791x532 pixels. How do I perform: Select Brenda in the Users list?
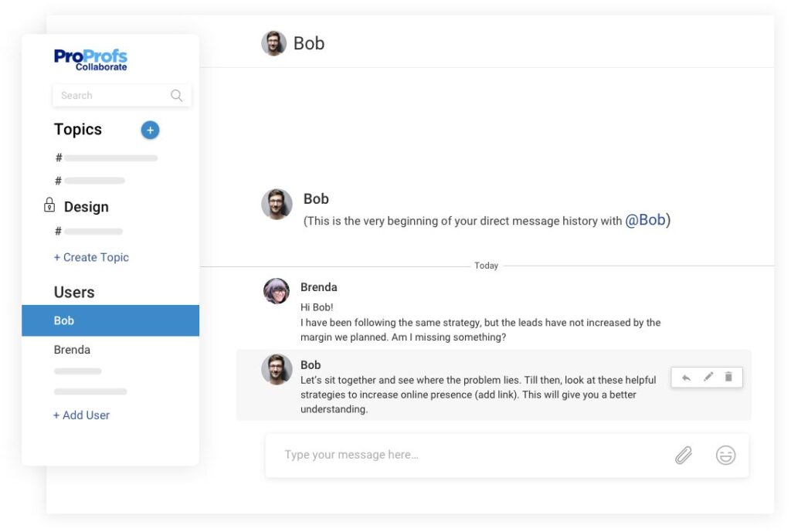click(x=72, y=350)
